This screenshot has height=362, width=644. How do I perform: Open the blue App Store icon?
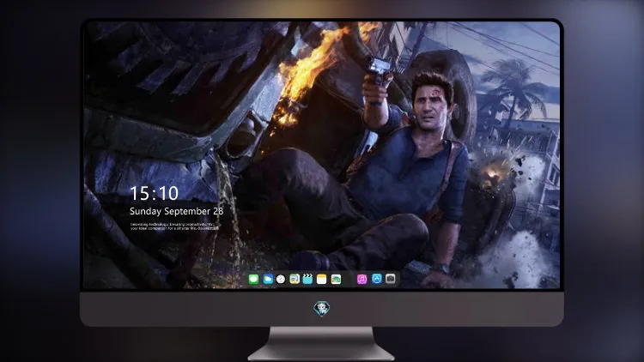click(x=377, y=279)
